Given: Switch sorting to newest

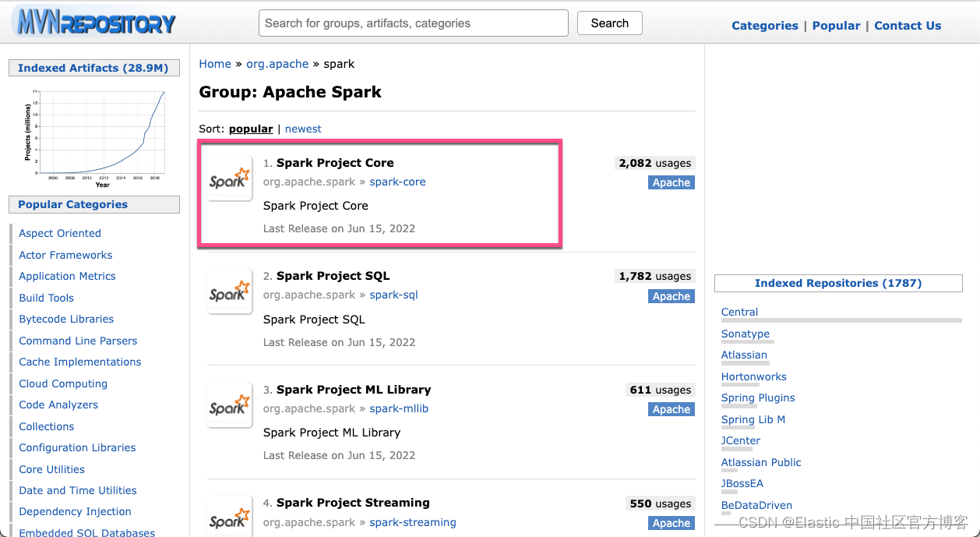Looking at the screenshot, I should click(x=302, y=129).
